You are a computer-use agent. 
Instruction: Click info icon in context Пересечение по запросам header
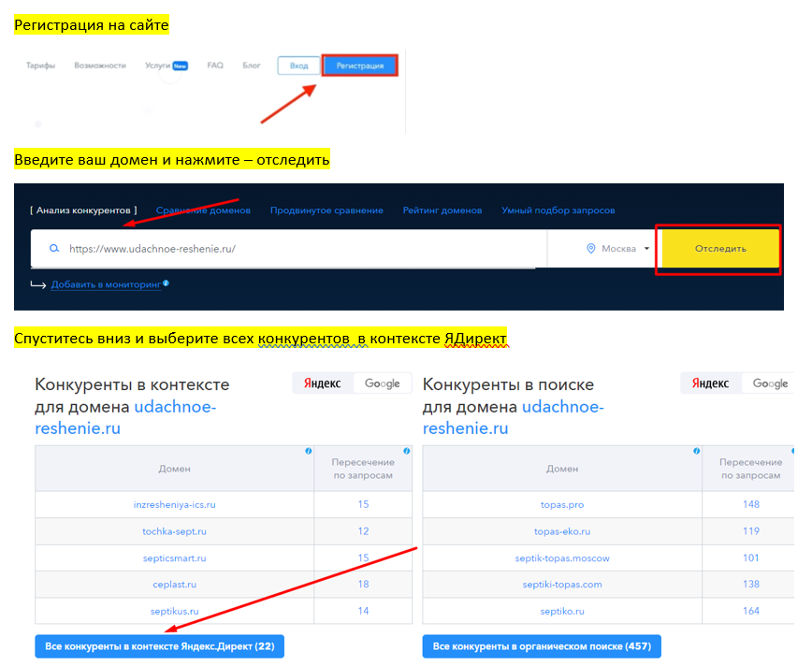click(407, 451)
